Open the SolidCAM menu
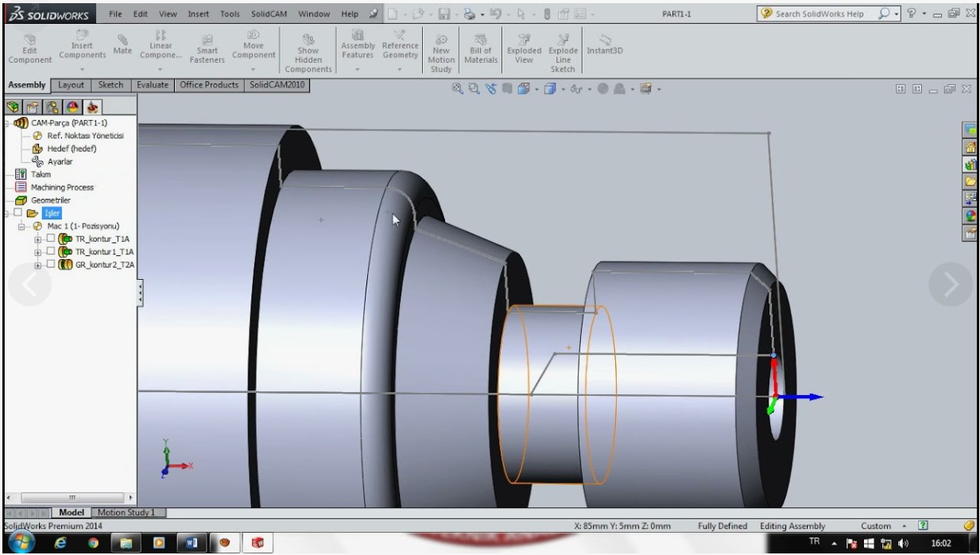 tap(269, 14)
